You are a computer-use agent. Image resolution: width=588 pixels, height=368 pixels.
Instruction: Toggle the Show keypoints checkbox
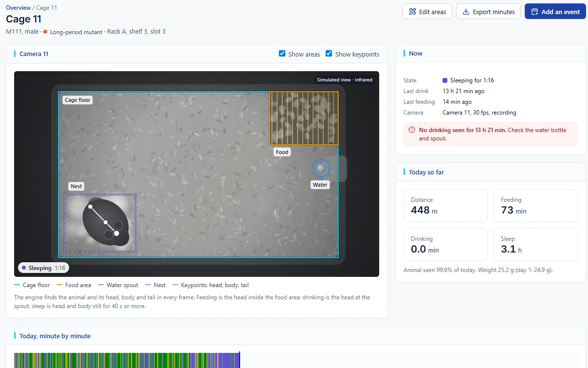(329, 54)
